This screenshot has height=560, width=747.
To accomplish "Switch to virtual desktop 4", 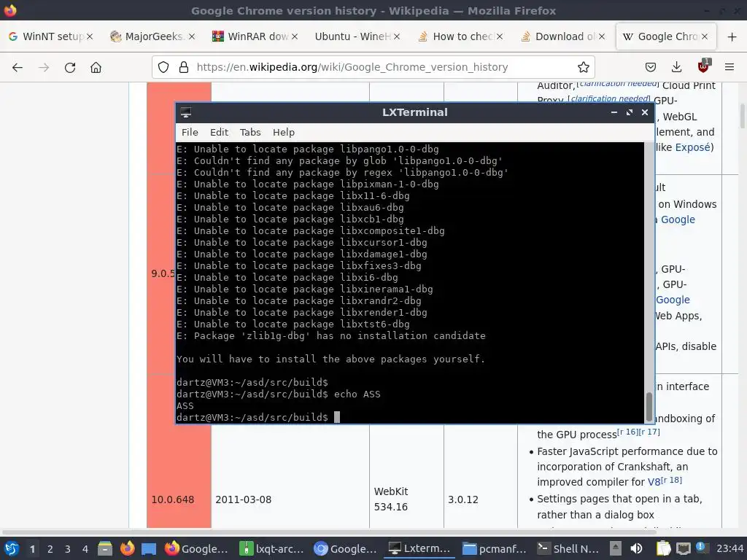I will coord(85,549).
